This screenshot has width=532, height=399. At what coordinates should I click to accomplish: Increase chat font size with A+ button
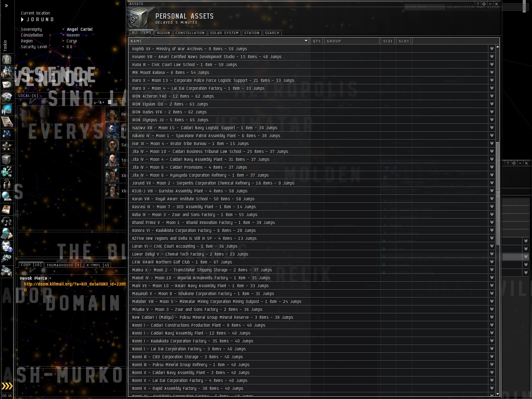(x=101, y=102)
